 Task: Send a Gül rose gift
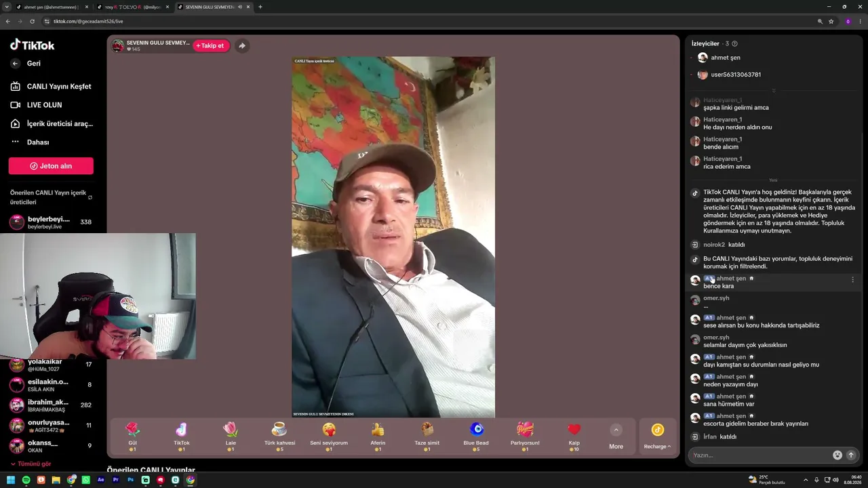coord(132,435)
